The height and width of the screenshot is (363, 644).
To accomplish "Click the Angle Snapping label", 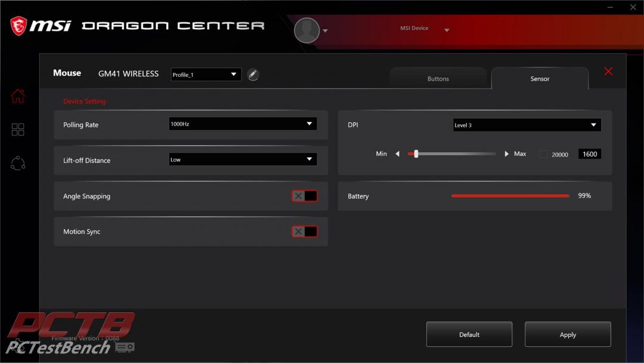I will click(x=86, y=196).
